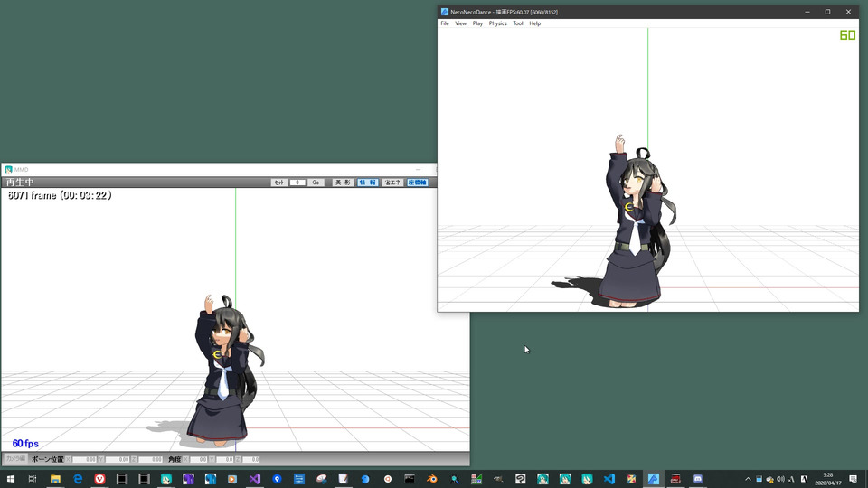Open Visual Studio Code from the taskbar
Viewport: 868px width, 488px height.
click(609, 479)
